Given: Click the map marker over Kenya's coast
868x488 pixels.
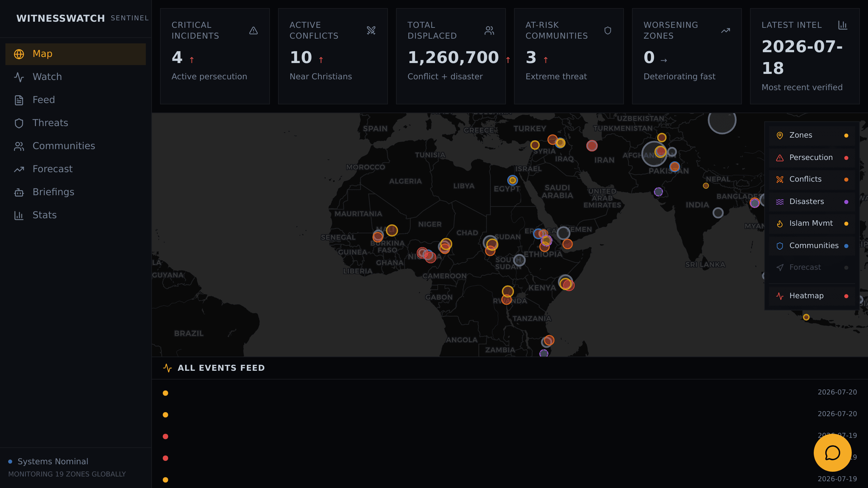Looking at the screenshot, I should tap(566, 283).
